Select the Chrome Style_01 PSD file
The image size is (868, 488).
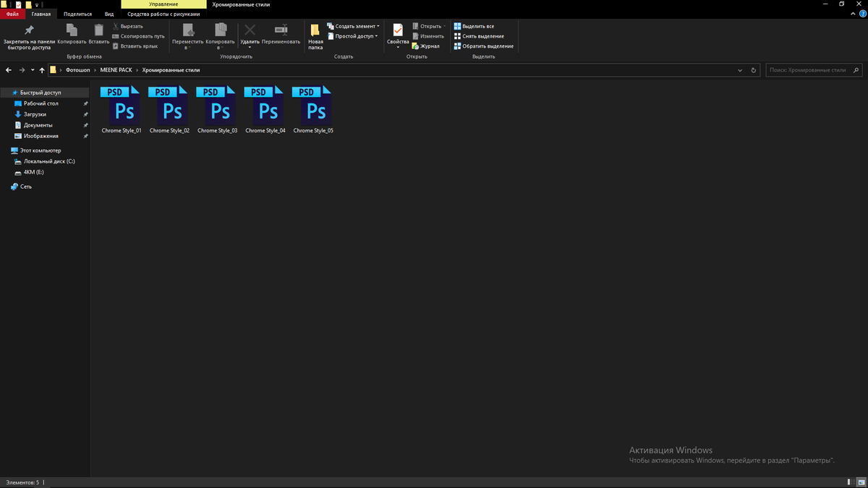click(x=122, y=110)
